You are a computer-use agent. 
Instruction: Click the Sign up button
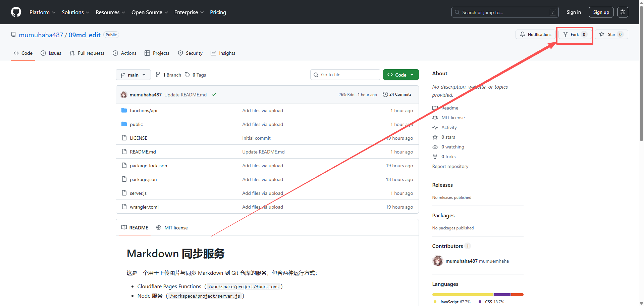601,12
